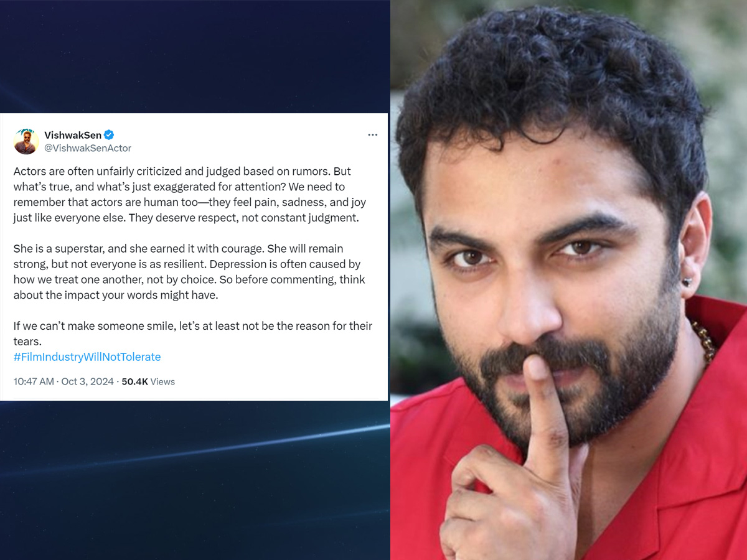Click the blue verified badge beside VishwakSen
Screen dimensions: 747x560
(109, 135)
